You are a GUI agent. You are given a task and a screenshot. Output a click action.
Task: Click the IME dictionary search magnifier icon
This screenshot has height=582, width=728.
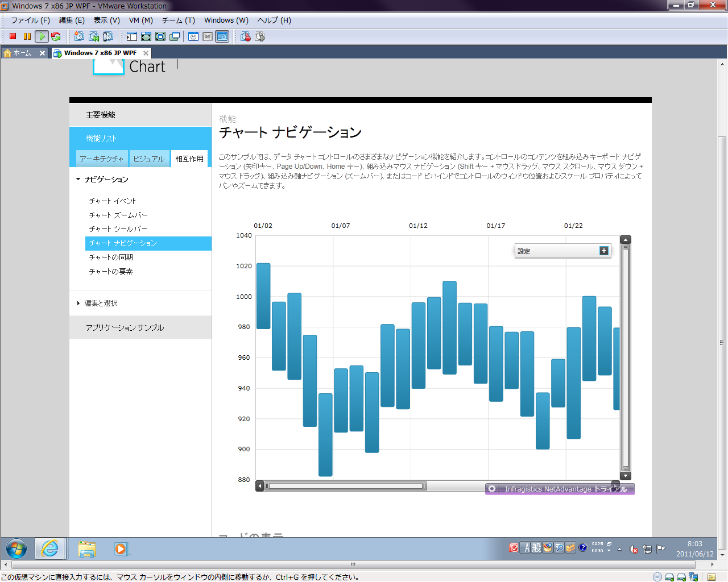coord(559,548)
